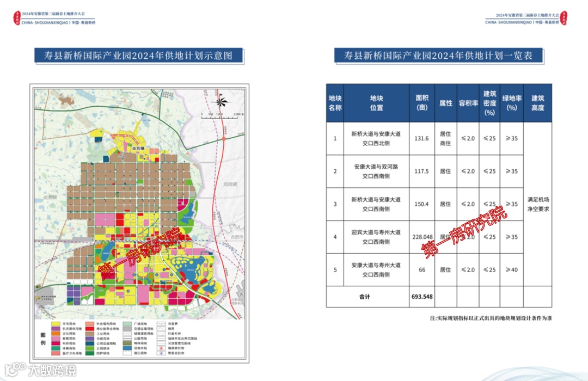
Task: Click the red 商业服务业用地 legend swatch
Action: [x=90, y=329]
